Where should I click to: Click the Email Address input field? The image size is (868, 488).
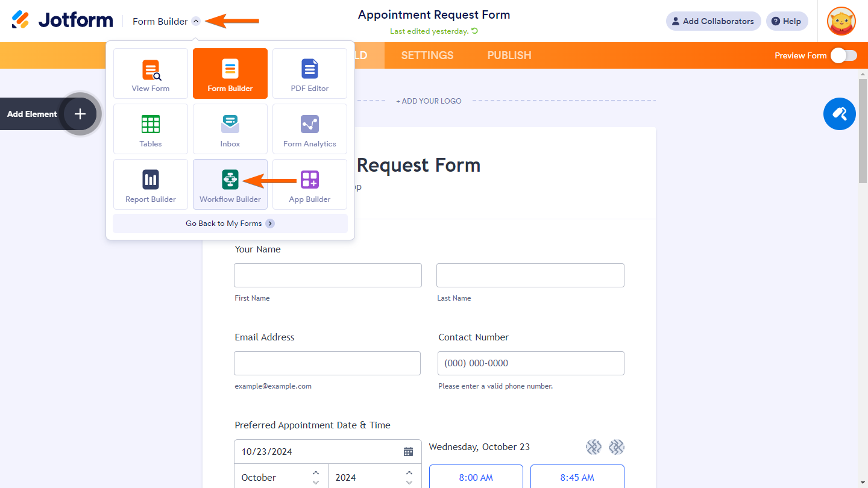[327, 363]
